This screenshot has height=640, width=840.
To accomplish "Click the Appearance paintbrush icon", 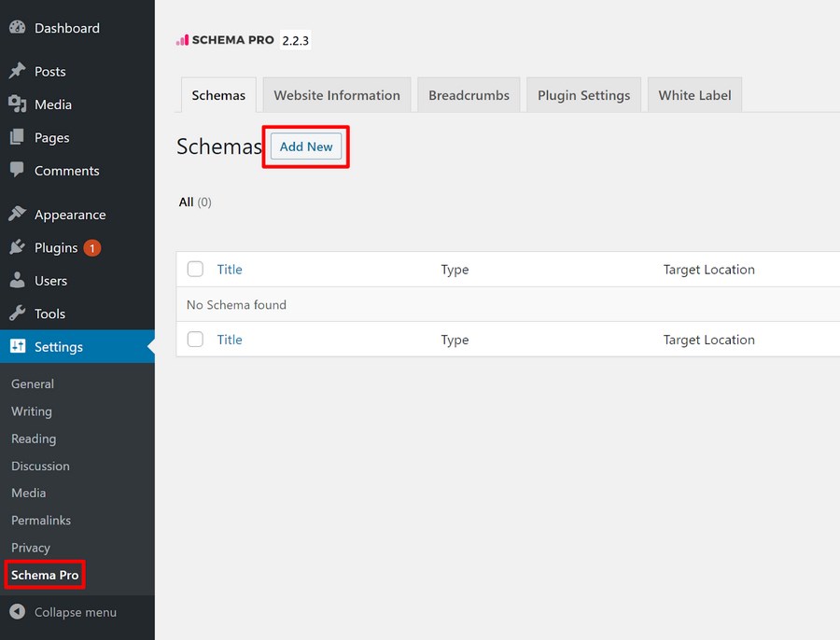I will (x=17, y=214).
